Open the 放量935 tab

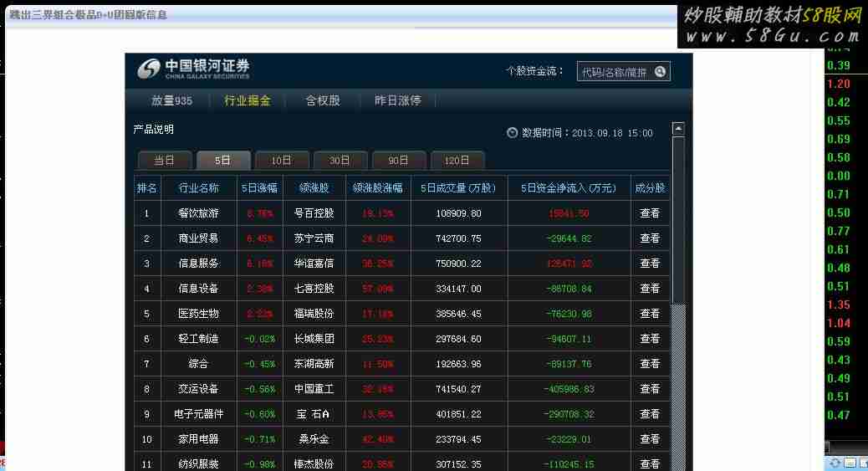171,101
